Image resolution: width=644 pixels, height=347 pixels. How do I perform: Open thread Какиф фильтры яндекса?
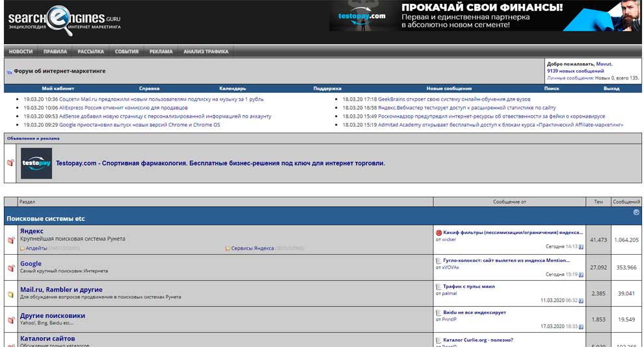(513, 232)
